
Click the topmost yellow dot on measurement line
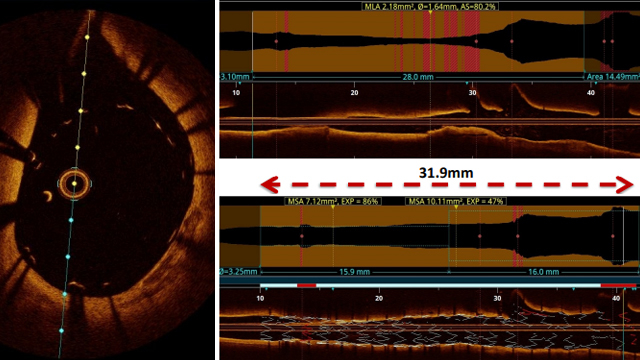click(87, 37)
